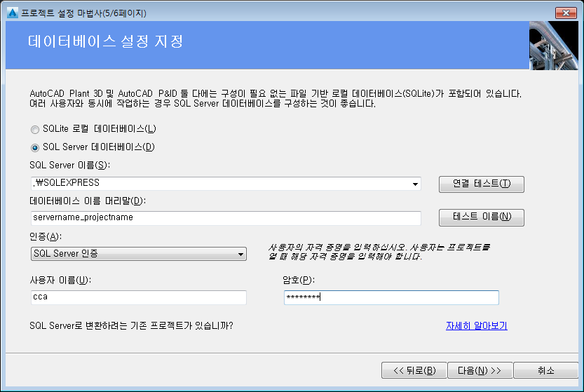
Task: Click the 사용자 이름 field containing cca
Action: tap(139, 297)
